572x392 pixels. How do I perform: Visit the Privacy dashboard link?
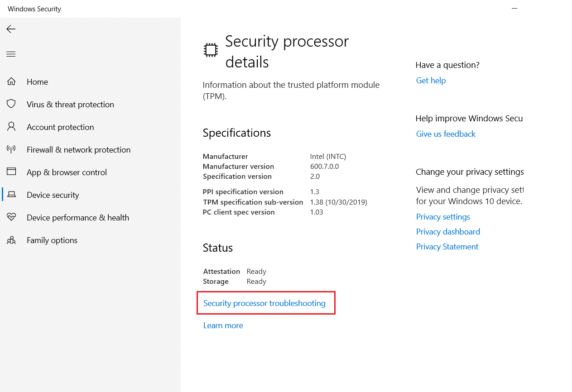[x=448, y=232]
